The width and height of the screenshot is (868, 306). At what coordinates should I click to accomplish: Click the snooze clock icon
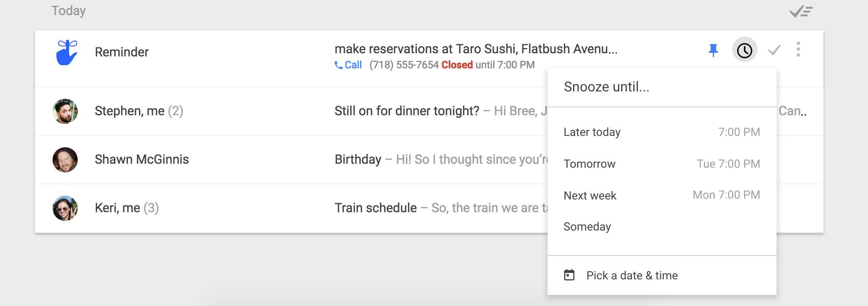click(x=744, y=50)
